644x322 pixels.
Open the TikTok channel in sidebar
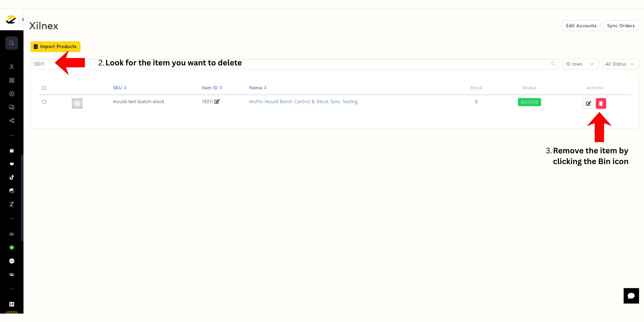pos(12,178)
